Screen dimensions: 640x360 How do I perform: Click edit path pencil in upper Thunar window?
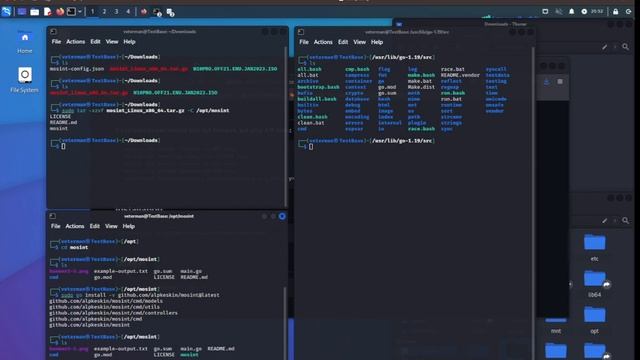point(604,47)
